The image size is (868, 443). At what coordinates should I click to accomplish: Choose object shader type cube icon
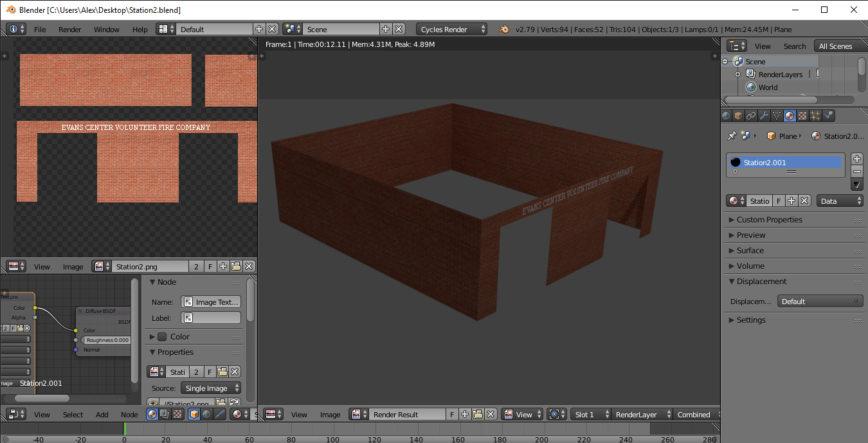(194, 415)
